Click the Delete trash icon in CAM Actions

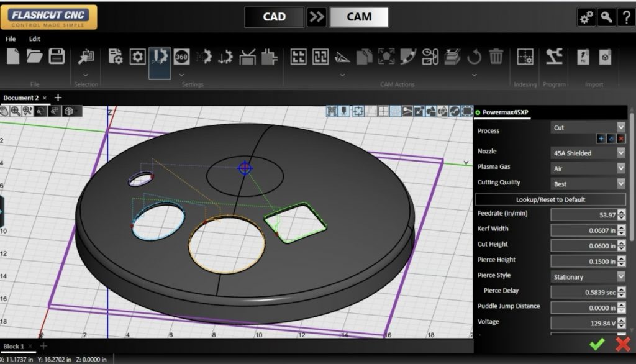[496, 57]
